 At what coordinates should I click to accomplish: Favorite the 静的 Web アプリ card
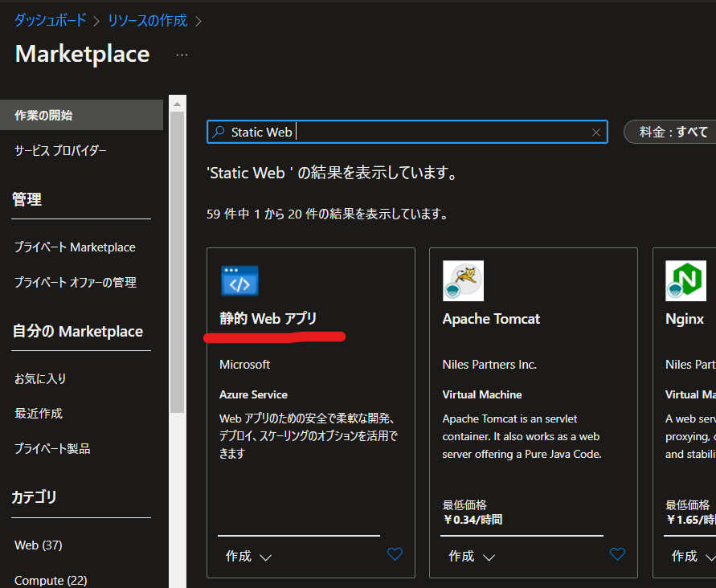pos(395,553)
